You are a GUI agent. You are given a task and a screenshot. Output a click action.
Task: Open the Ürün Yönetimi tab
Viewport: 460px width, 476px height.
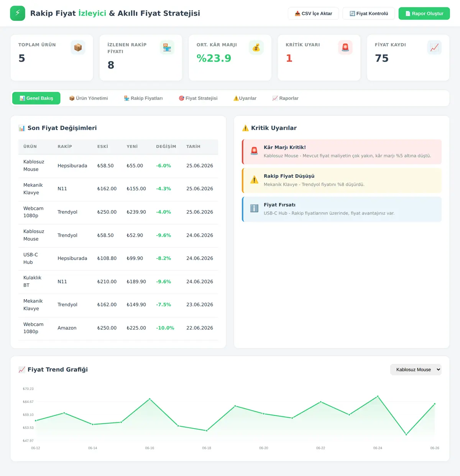click(x=89, y=98)
